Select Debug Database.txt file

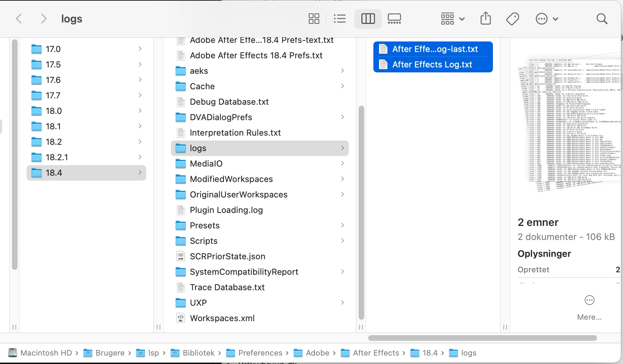point(260,102)
